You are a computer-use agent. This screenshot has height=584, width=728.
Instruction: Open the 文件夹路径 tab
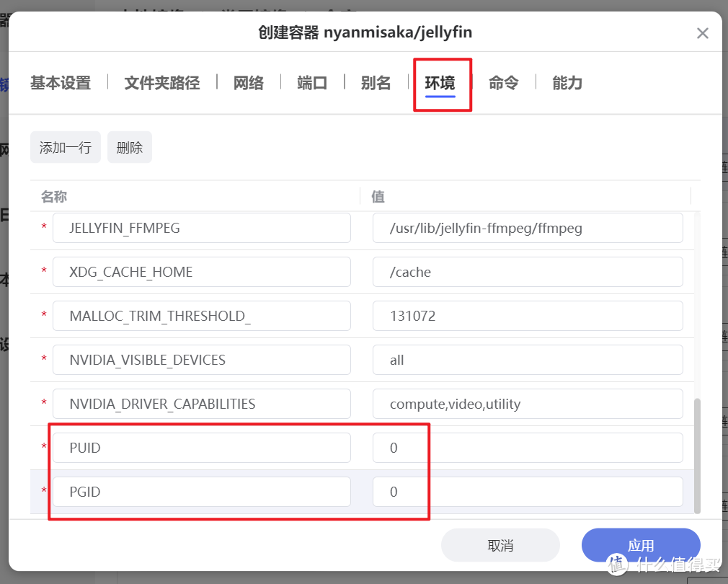[x=161, y=83]
